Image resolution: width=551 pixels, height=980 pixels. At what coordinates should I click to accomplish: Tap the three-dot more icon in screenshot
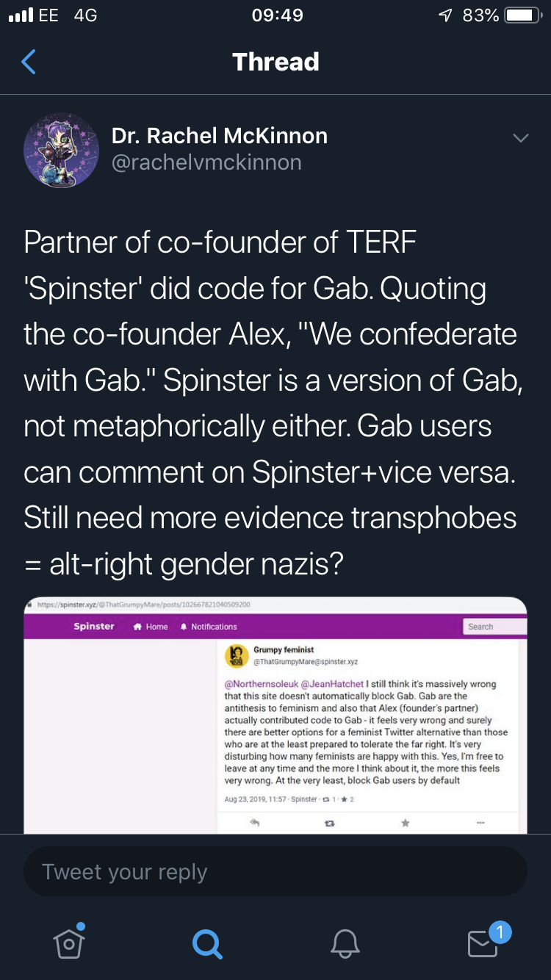click(x=480, y=824)
